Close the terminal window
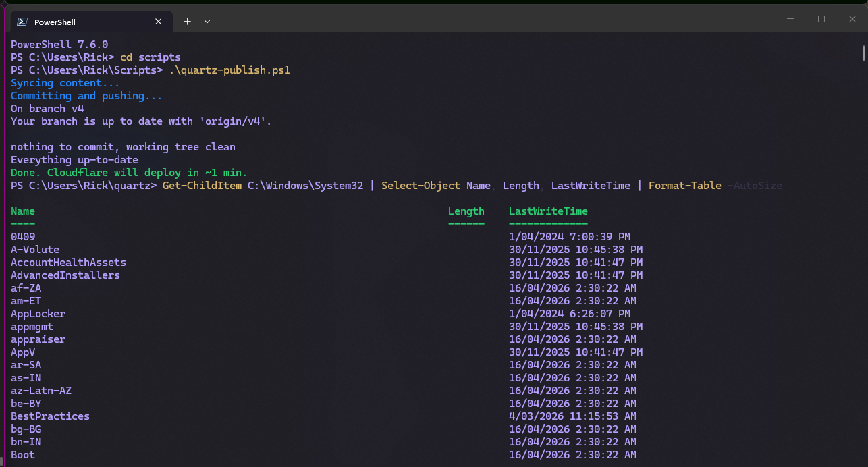This screenshot has width=868, height=467. pos(852,20)
